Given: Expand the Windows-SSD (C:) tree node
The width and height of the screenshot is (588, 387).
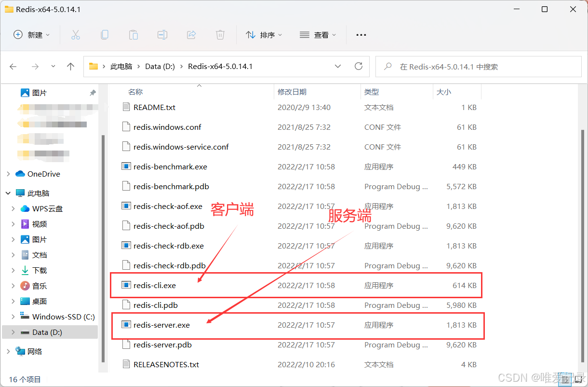Looking at the screenshot, I should 13,317.
